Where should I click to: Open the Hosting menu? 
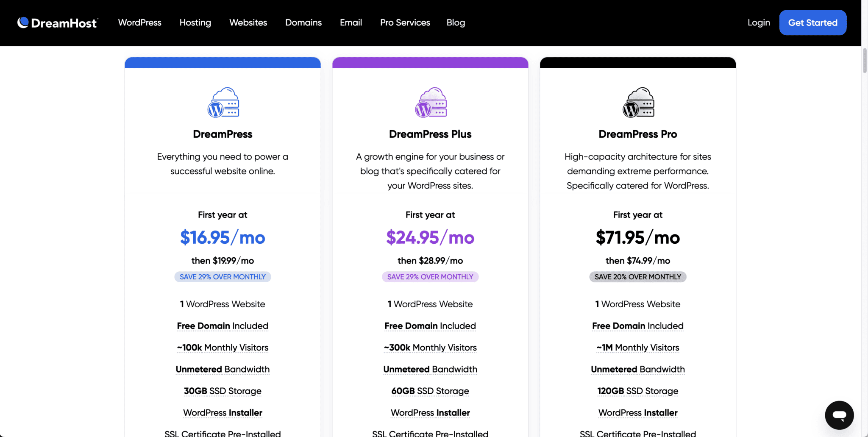(195, 22)
